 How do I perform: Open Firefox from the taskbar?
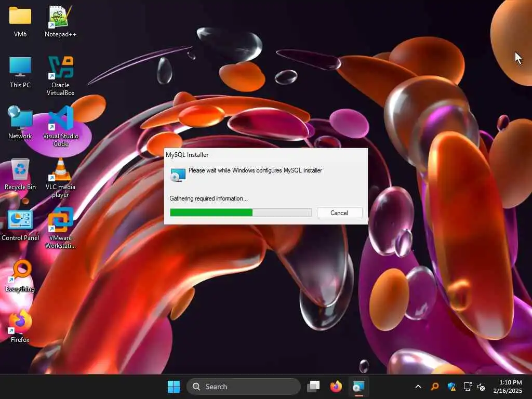[336, 387]
